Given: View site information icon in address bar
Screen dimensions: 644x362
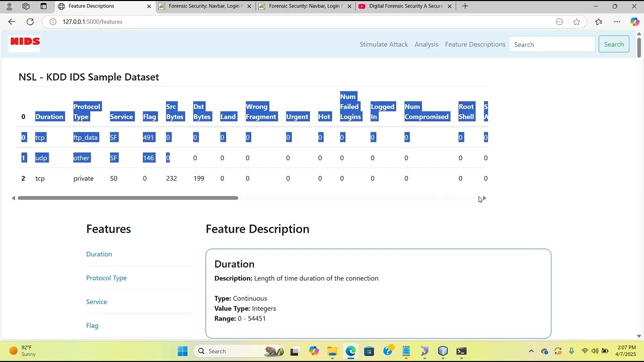Looking at the screenshot, I should click(x=53, y=22).
